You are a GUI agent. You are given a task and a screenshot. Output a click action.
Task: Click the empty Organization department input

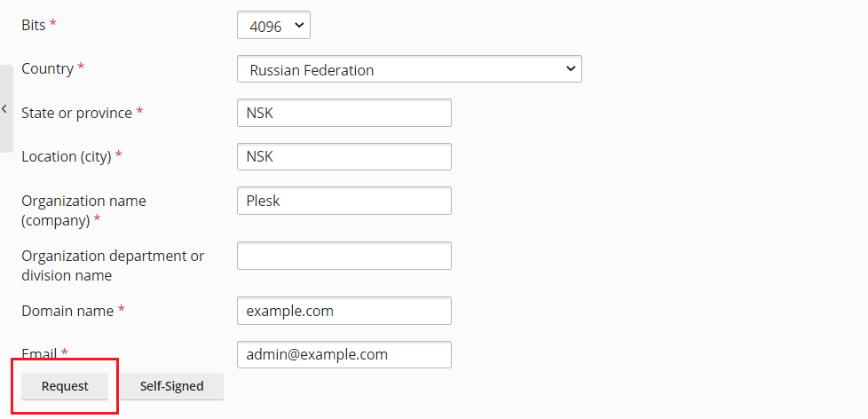(x=343, y=256)
